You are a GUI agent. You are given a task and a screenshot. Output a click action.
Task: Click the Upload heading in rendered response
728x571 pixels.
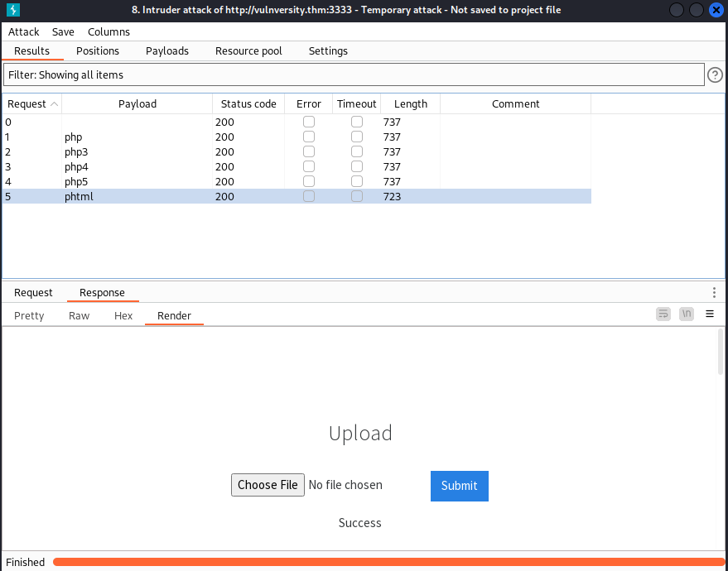(x=360, y=433)
